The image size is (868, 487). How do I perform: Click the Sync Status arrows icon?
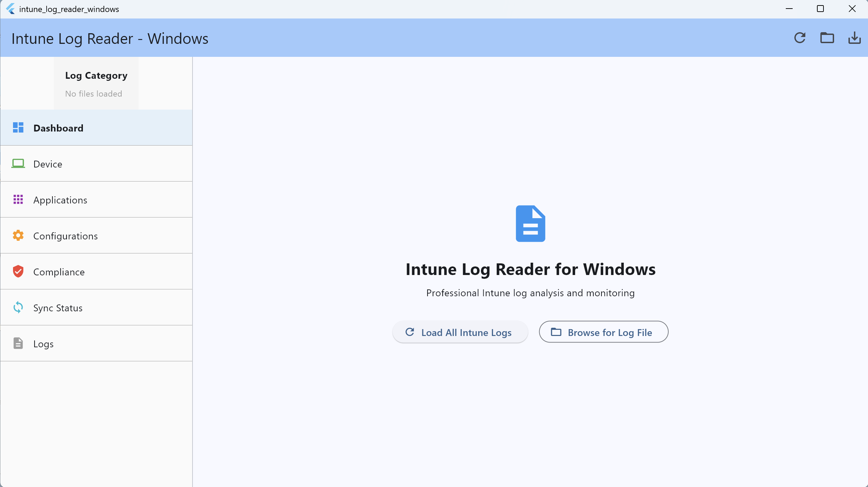coord(18,308)
